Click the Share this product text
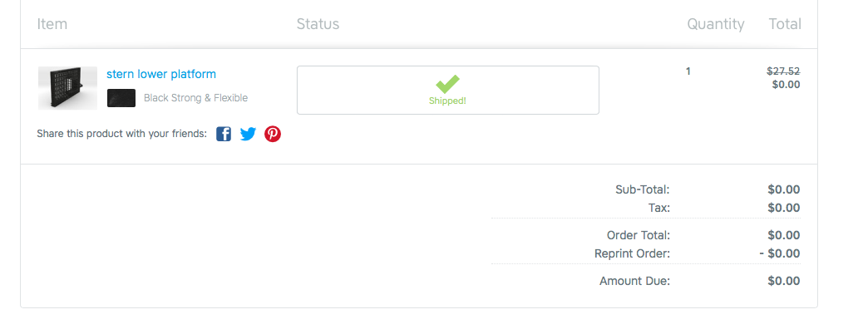The height and width of the screenshot is (334, 868). pyautogui.click(x=121, y=134)
